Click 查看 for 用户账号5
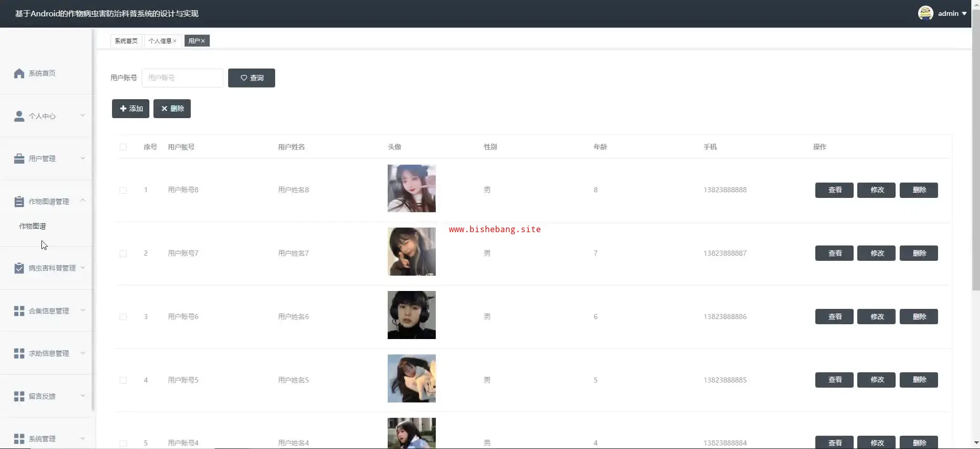Viewport: 980px width, 449px height. coord(834,379)
